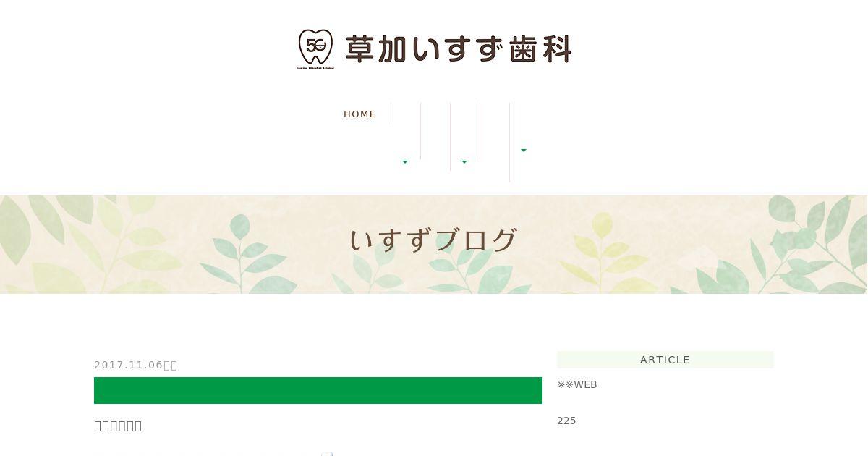Expand the middle green arrow in navigation

[464, 162]
